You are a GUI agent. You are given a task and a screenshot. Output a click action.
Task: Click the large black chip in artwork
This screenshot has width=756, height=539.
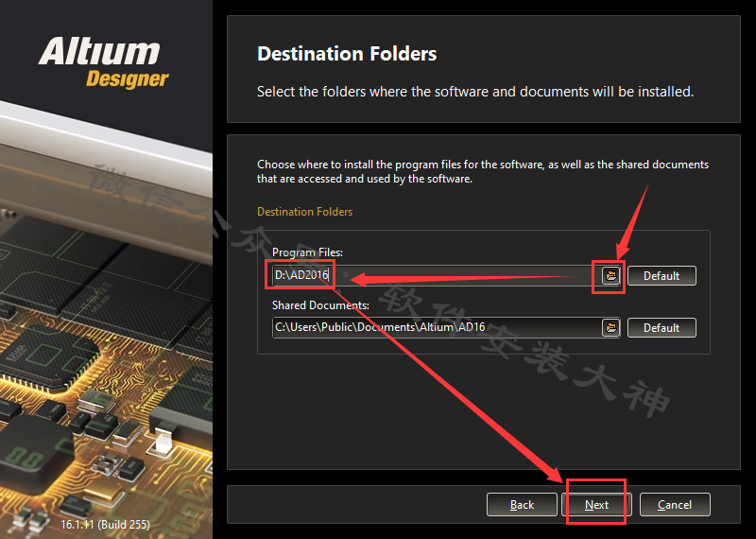tap(31, 449)
